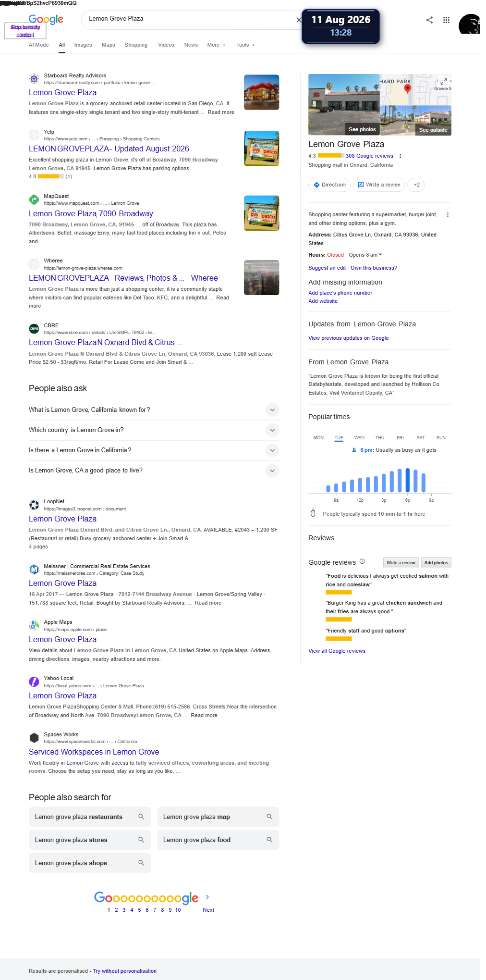The height and width of the screenshot is (980, 486).
Task: Expand 'Which country is Lemon Grove in?'
Action: click(154, 430)
